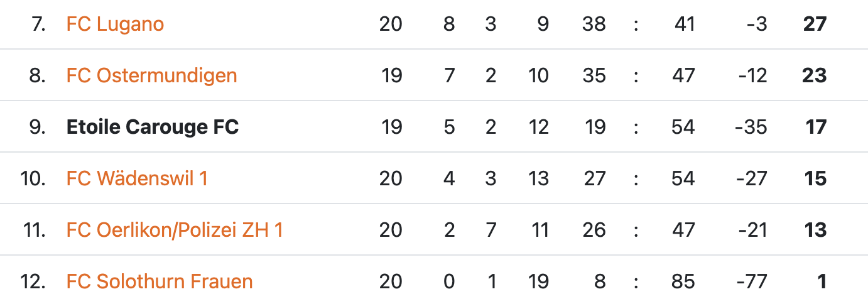
Task: Click the FC Ostermundigen team link
Action: (x=151, y=75)
